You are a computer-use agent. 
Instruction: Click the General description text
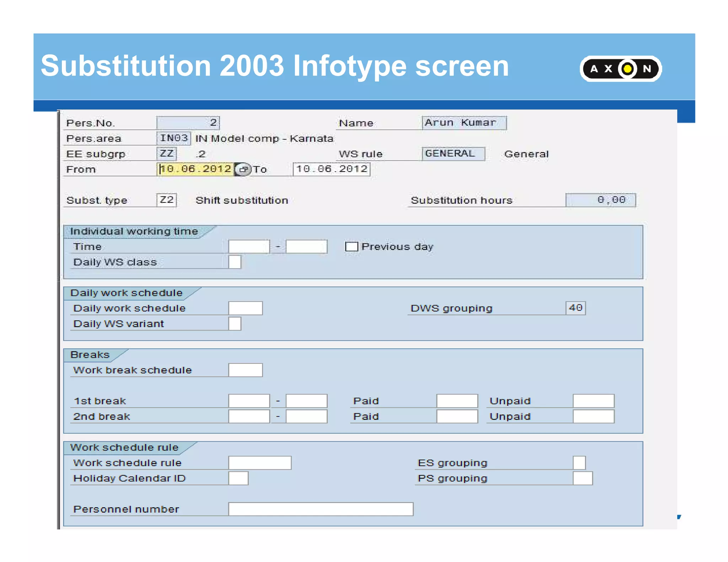(x=526, y=154)
